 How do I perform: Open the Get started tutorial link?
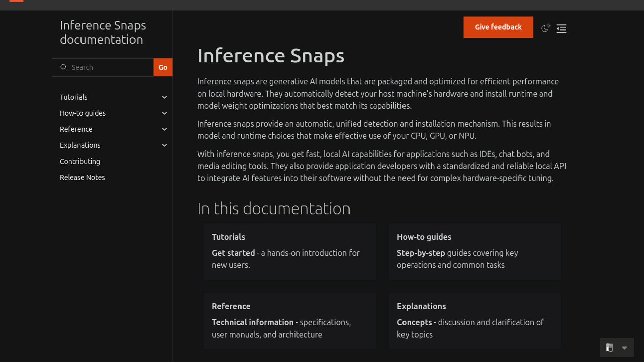233,253
